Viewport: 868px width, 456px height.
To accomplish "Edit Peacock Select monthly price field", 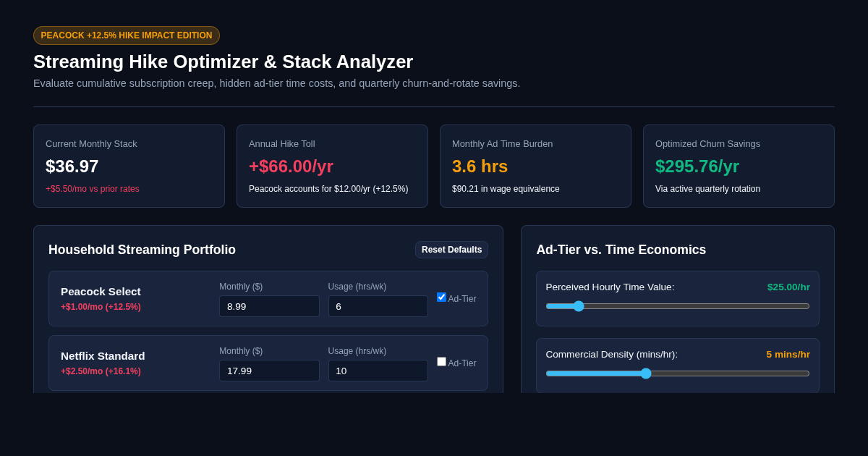I will click(269, 306).
